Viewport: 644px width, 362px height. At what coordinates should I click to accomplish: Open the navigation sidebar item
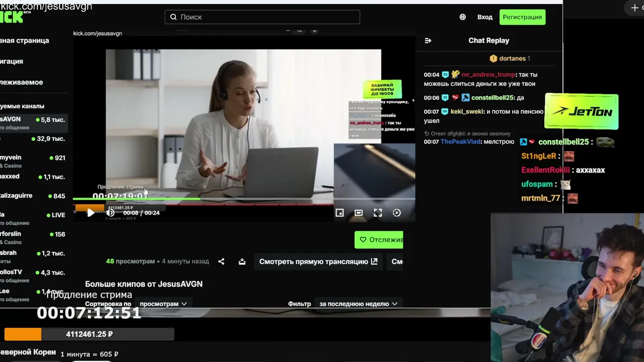pyautogui.click(x=12, y=61)
